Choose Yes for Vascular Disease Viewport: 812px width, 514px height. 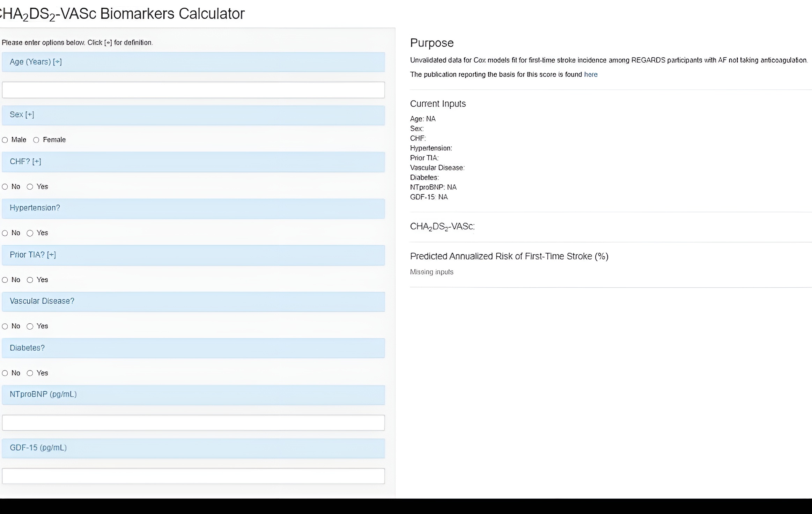point(30,326)
